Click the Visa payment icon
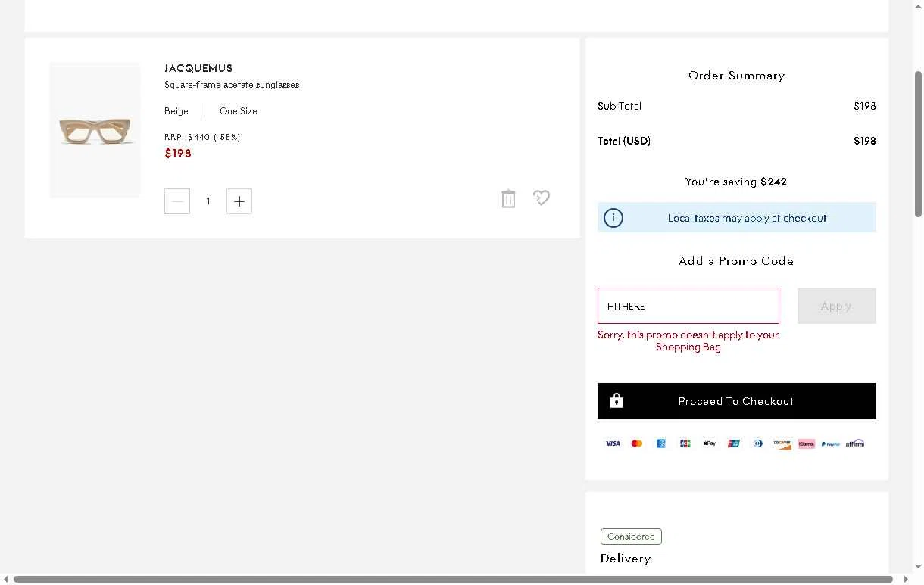 click(x=613, y=443)
